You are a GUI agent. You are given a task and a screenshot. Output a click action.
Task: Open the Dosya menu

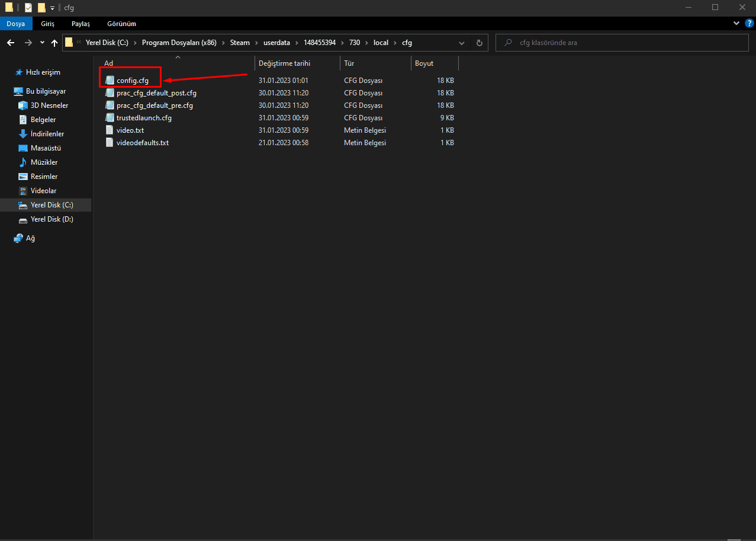[x=16, y=24]
